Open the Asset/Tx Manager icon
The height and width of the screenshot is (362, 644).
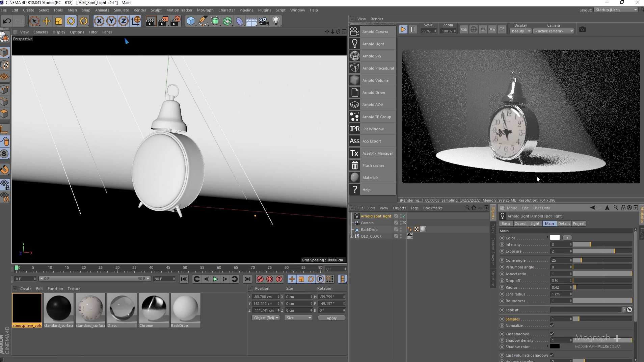(x=355, y=153)
